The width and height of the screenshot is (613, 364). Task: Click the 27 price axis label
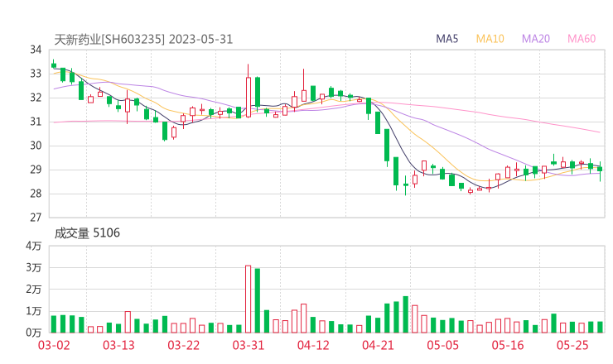click(x=36, y=218)
